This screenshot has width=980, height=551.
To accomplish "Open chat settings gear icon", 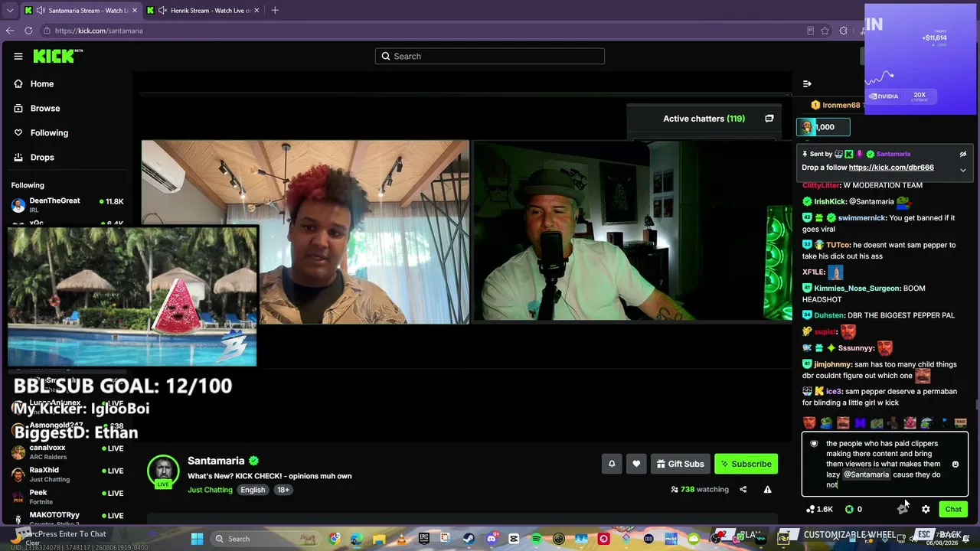I will coord(926,509).
